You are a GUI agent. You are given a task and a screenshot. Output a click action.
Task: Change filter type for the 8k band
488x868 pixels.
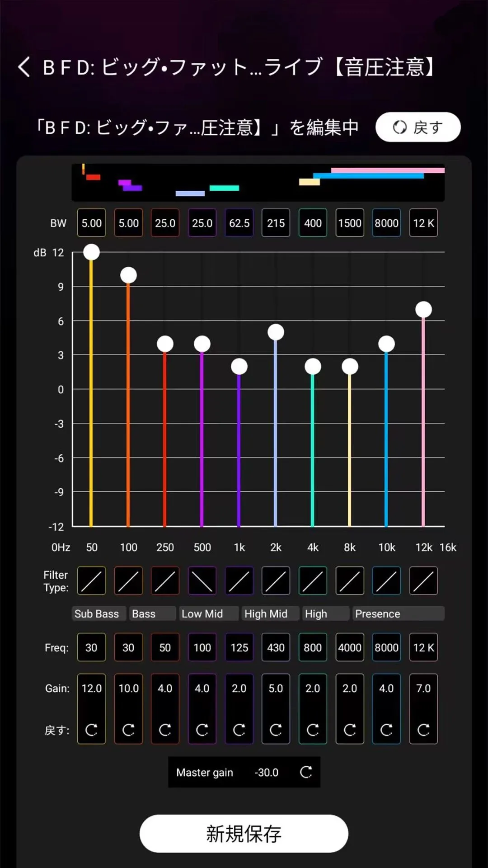[350, 581]
